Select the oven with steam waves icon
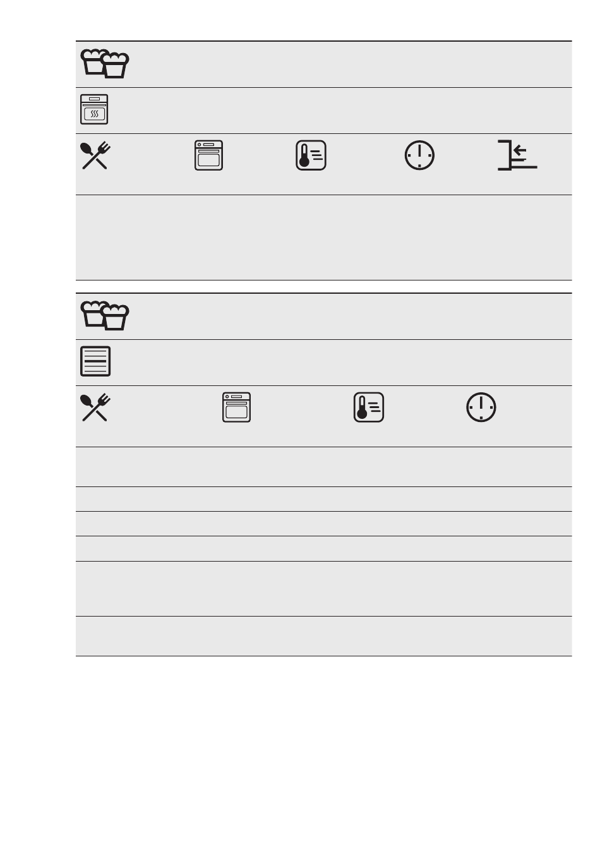Screen dimensions: 600x868 pos(95,109)
